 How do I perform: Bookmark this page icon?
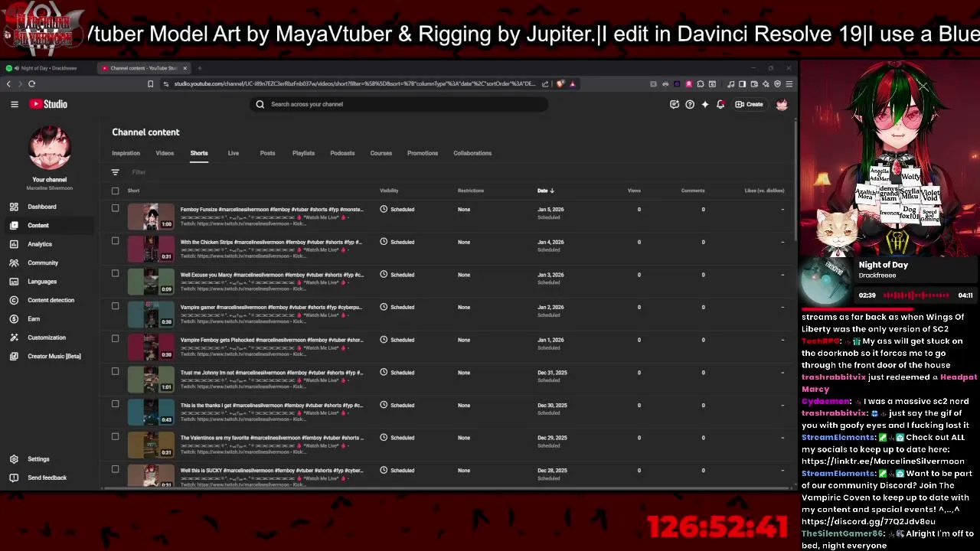pos(150,83)
